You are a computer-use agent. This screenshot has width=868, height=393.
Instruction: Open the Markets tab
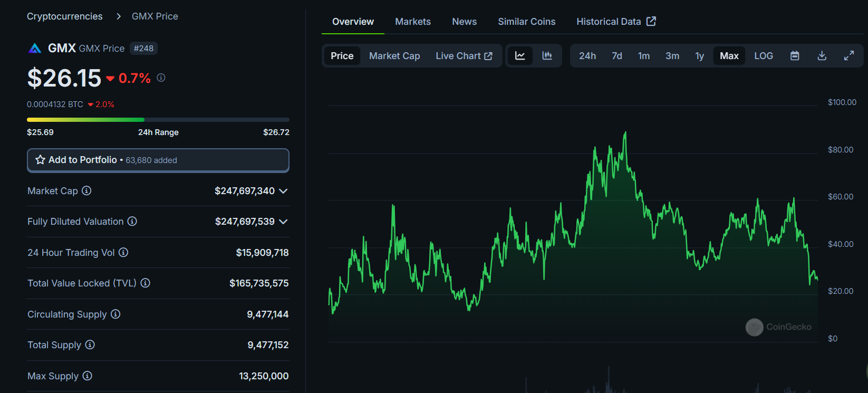[413, 22]
